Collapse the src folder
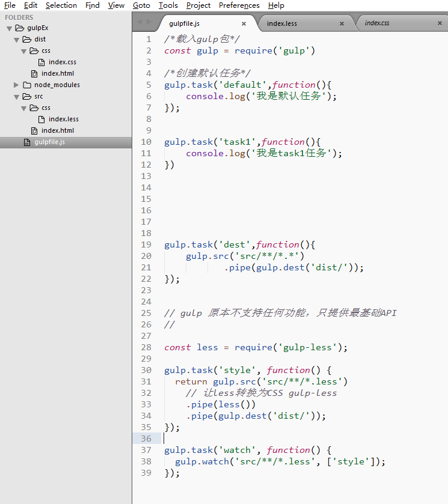Viewport: 448px width, 504px height. (x=16, y=97)
